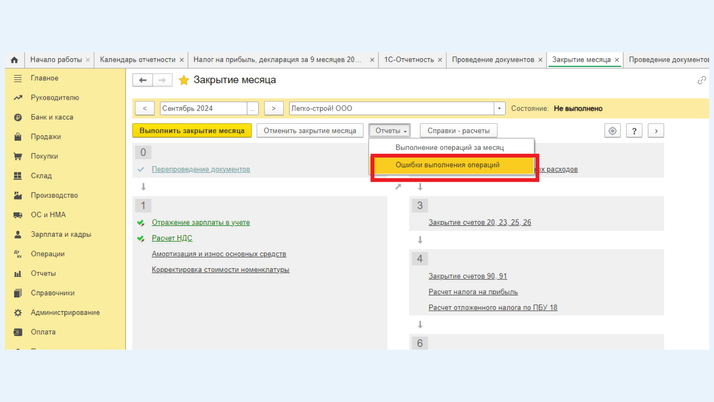The width and height of the screenshot is (714, 402).
Task: Open Амортизация и износ основных средств
Action: 219,254
